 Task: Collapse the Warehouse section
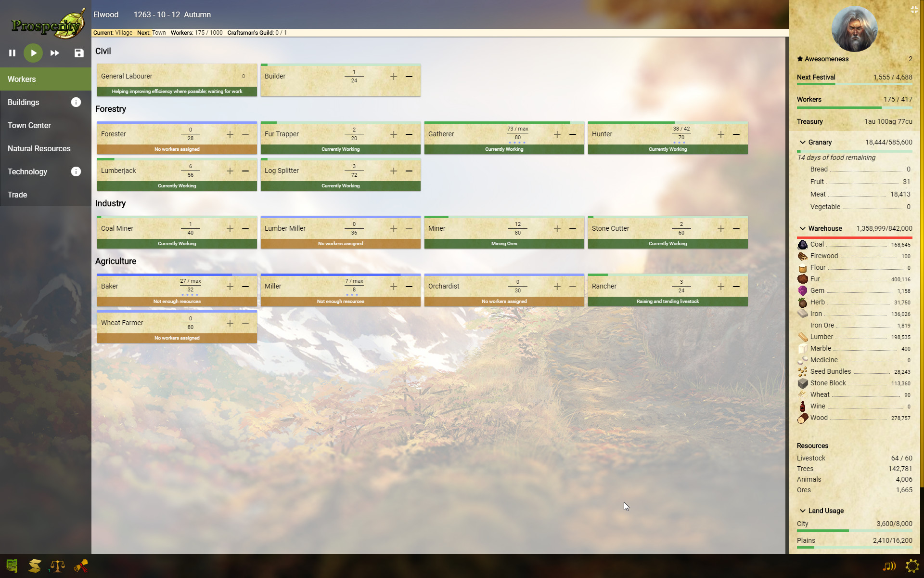802,228
